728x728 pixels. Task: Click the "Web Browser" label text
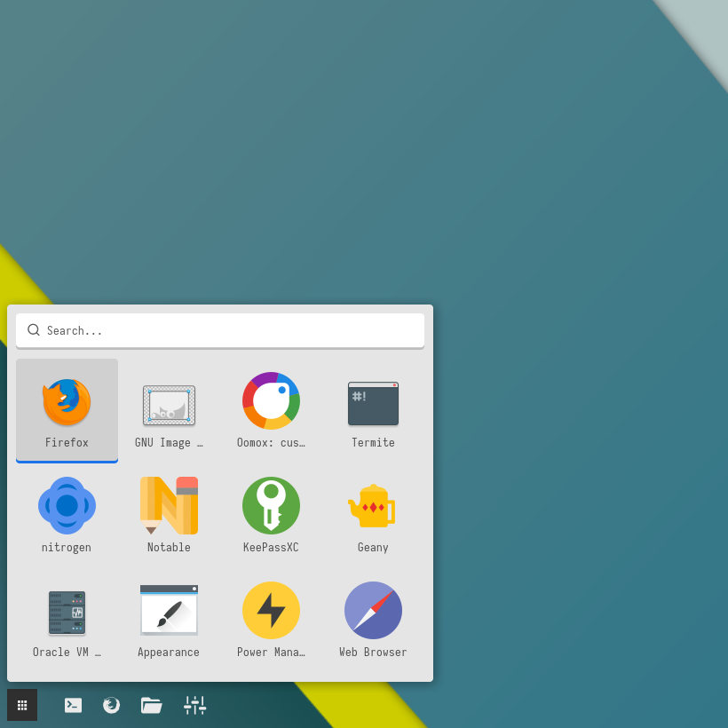point(373,653)
